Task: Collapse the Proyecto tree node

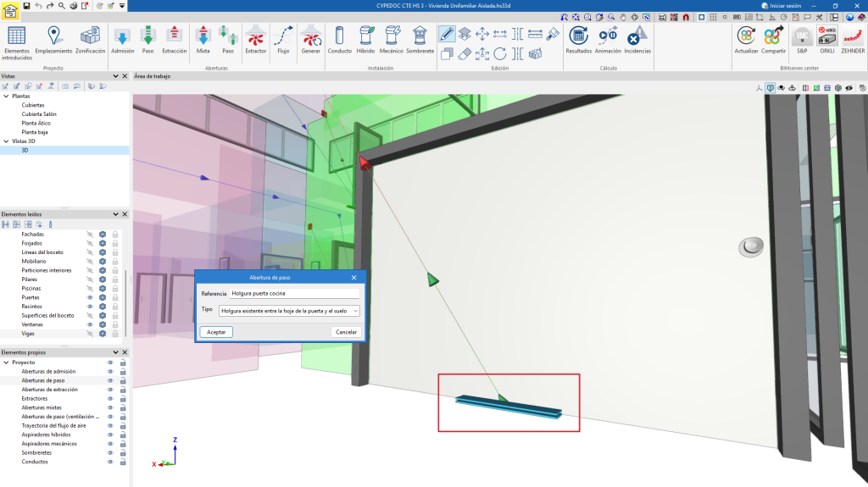Action: click(6, 362)
